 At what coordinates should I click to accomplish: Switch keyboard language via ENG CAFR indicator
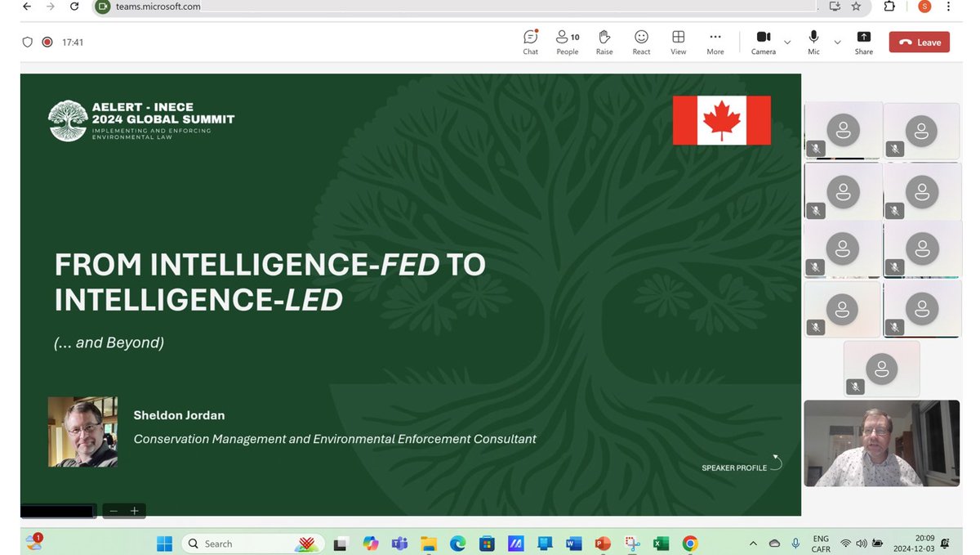pyautogui.click(x=820, y=543)
